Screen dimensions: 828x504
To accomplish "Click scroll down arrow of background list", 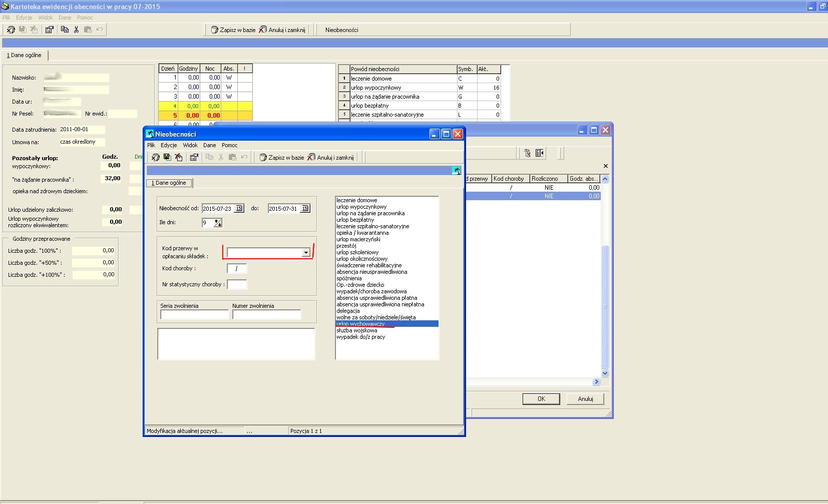I will 605,373.
